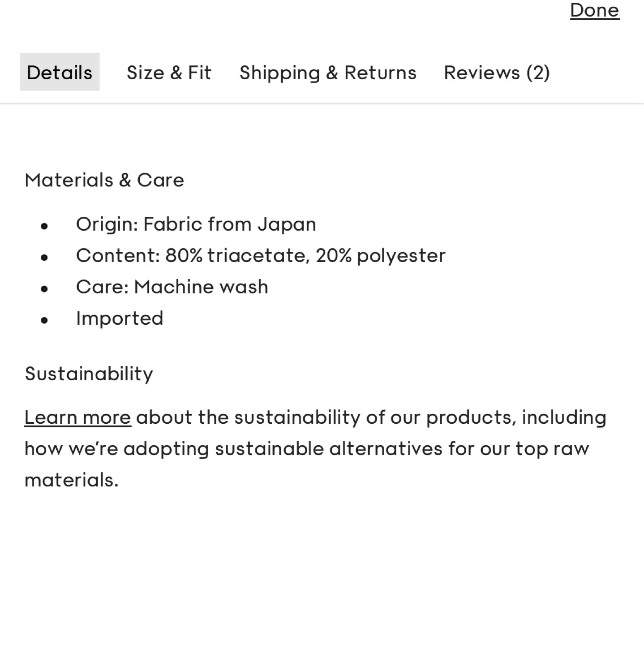Click the Sustainability heading

coord(89,374)
